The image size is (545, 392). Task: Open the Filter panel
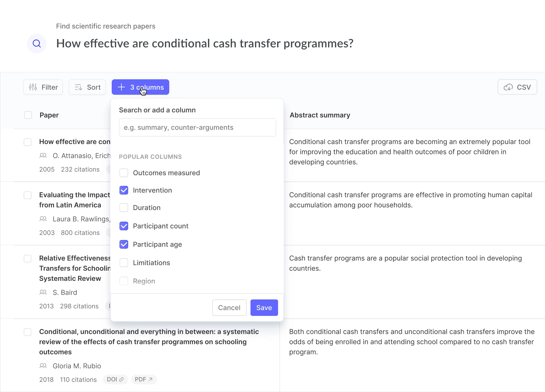43,87
